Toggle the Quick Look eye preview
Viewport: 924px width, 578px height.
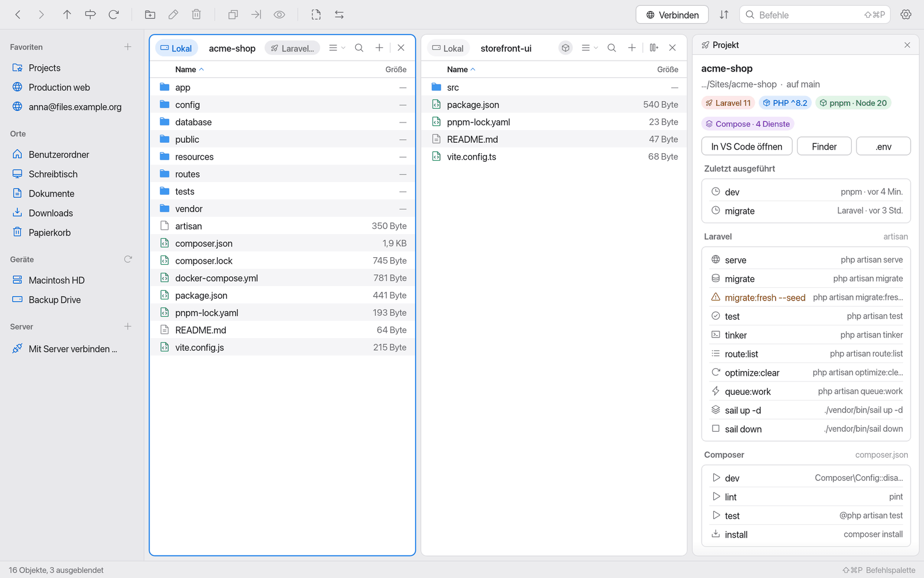point(280,14)
